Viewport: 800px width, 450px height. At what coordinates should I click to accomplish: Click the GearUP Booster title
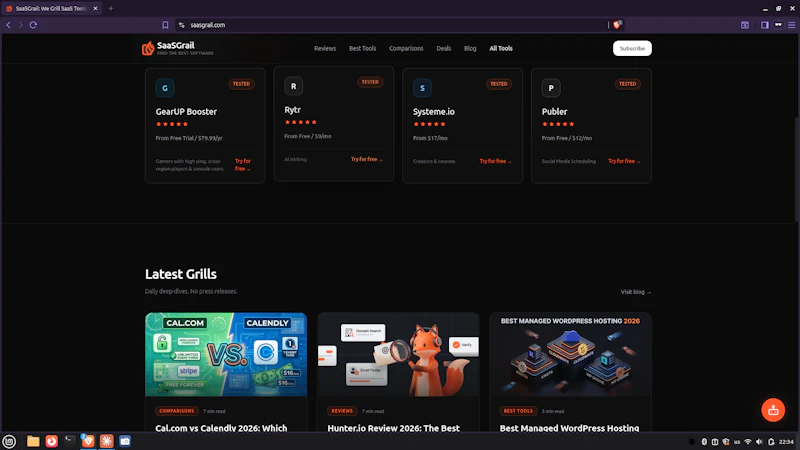186,112
